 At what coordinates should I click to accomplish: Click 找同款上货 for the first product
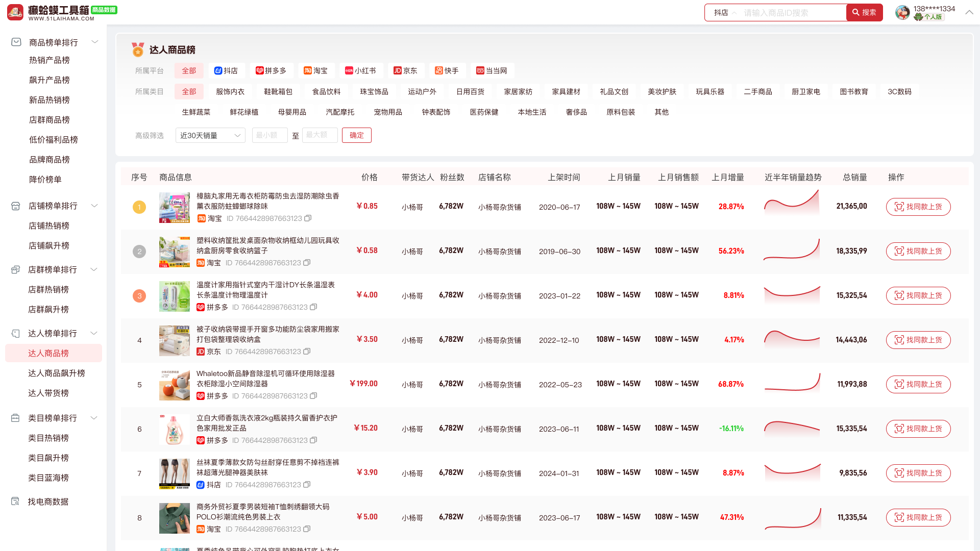pos(918,207)
